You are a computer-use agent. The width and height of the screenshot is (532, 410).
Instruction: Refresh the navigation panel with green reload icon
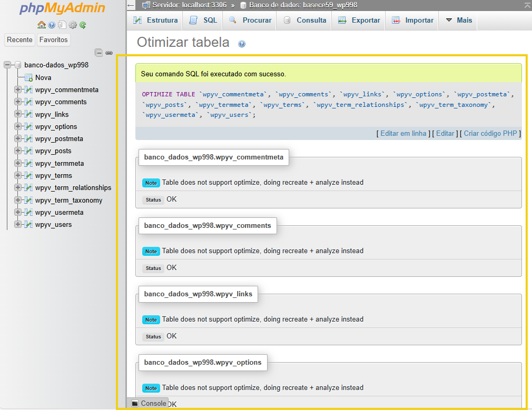pyautogui.click(x=83, y=25)
